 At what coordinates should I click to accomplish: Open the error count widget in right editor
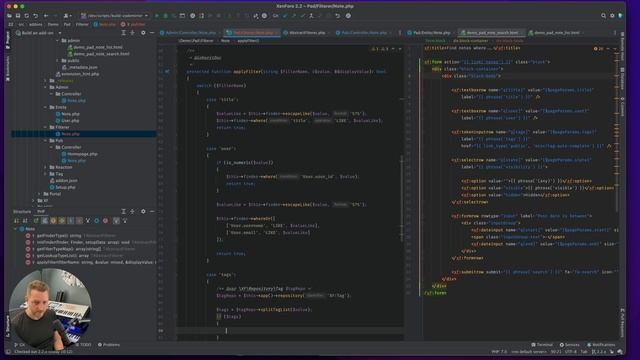(598, 49)
